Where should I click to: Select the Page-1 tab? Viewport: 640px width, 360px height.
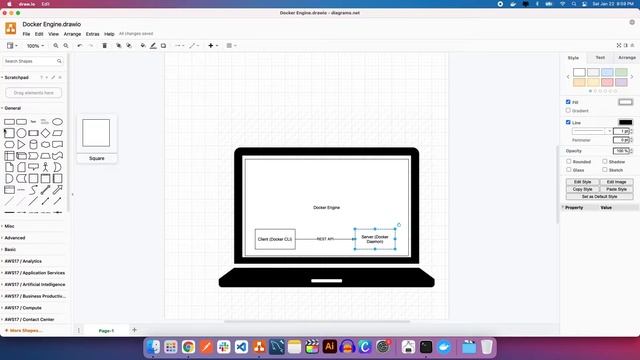tap(106, 331)
